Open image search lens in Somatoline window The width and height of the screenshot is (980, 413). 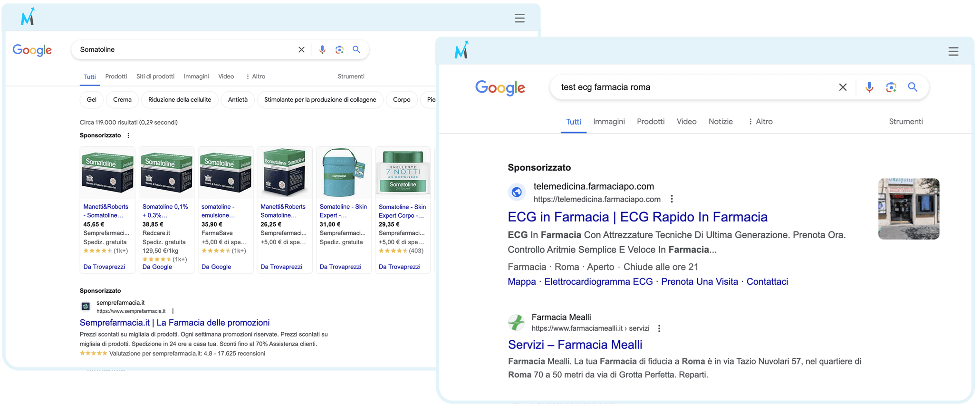tap(339, 49)
